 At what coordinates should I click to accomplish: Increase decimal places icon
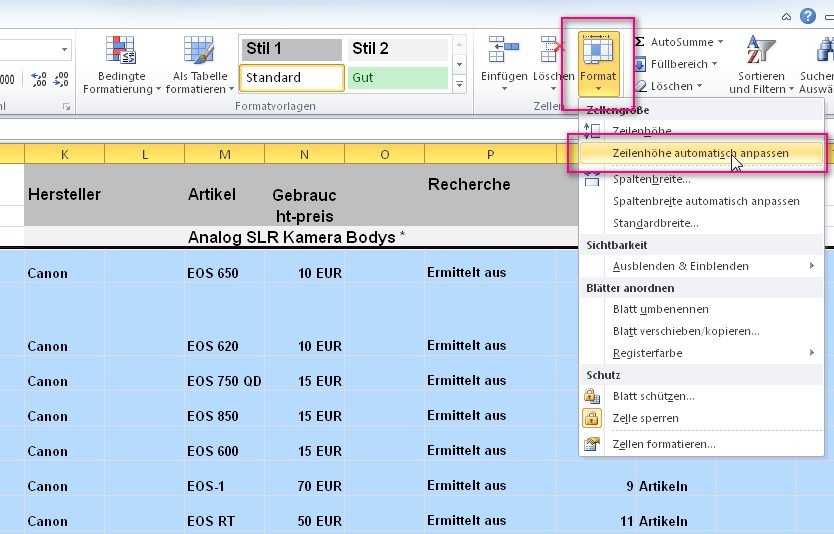[x=39, y=79]
